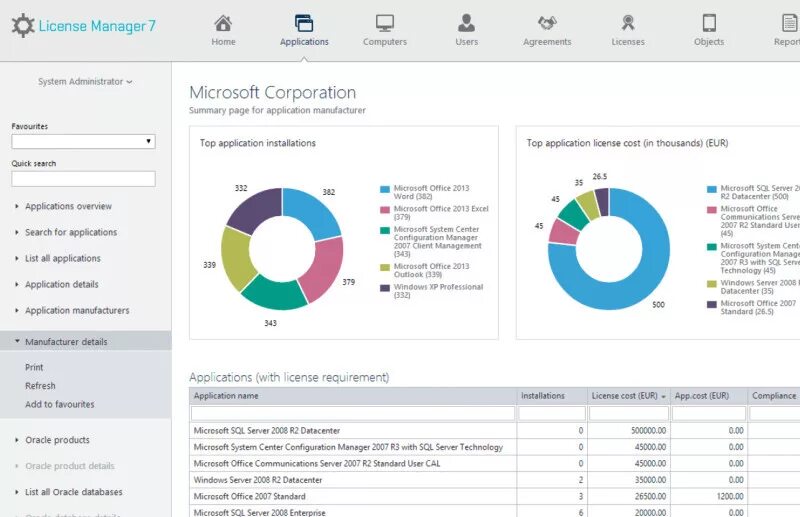Select Microsoft SQL Server 2008 Enterprise row
Image resolution: width=800 pixels, height=517 pixels.
(494, 512)
